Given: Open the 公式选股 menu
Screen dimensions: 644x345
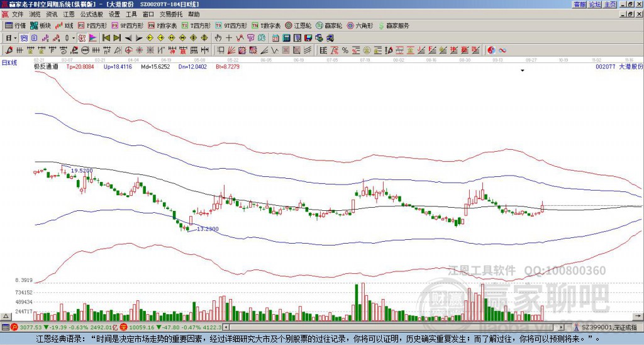Looking at the screenshot, I should click(92, 14).
